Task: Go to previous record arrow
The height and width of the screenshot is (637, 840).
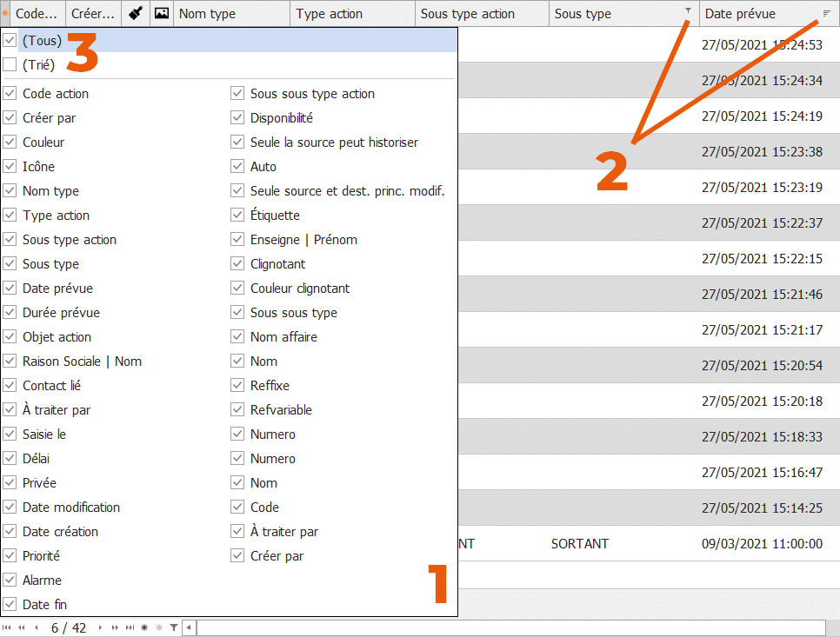Action: pos(36,627)
